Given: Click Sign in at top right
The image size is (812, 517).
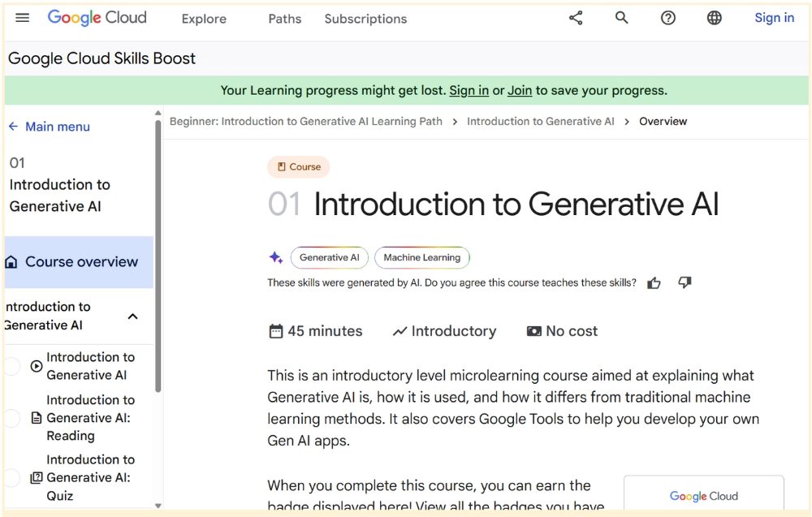Looking at the screenshot, I should coord(774,18).
